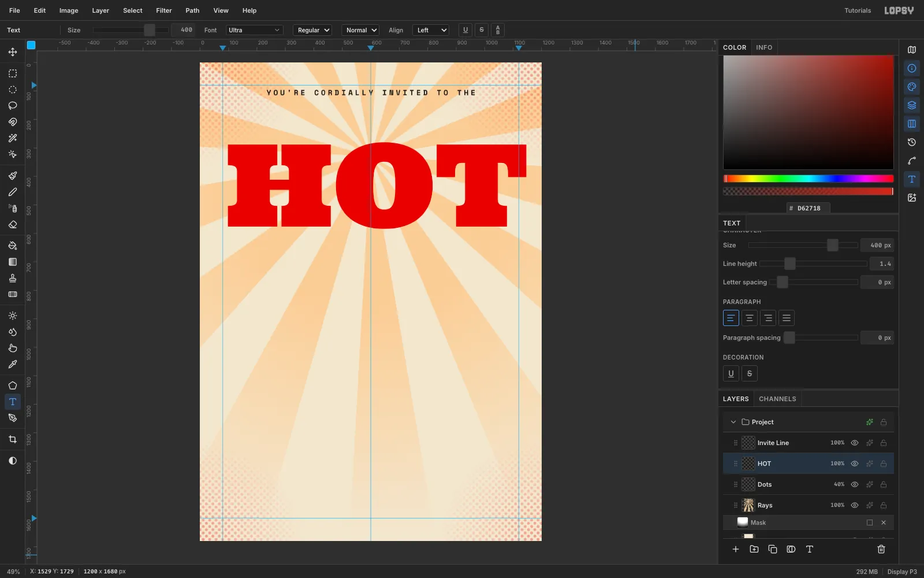Select the Move tool

point(13,52)
